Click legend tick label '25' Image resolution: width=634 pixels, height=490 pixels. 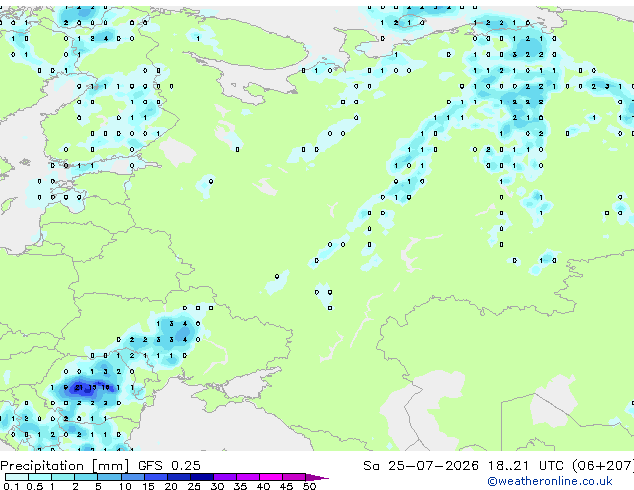(x=194, y=486)
